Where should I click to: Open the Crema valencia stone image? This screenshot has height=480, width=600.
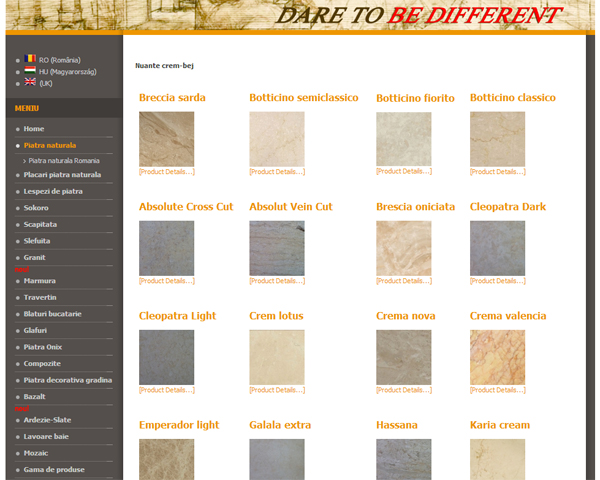click(x=497, y=357)
